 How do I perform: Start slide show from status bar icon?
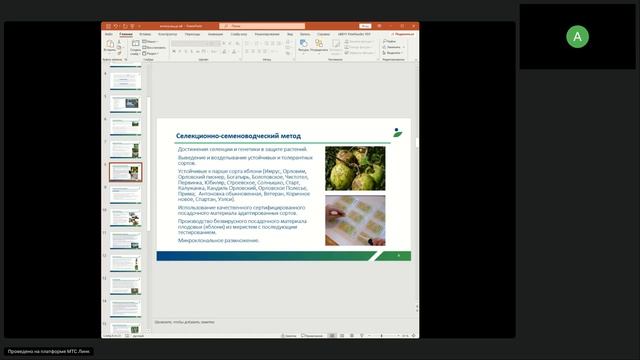click(x=362, y=336)
